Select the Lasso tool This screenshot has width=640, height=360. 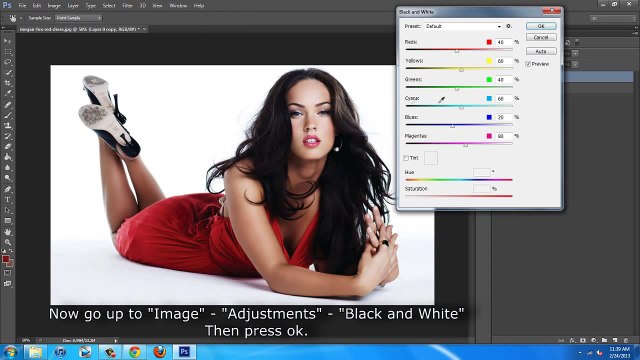click(x=8, y=62)
